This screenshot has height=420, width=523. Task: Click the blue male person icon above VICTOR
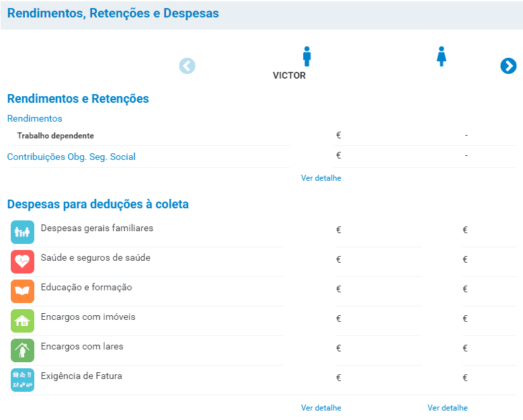[x=307, y=56]
